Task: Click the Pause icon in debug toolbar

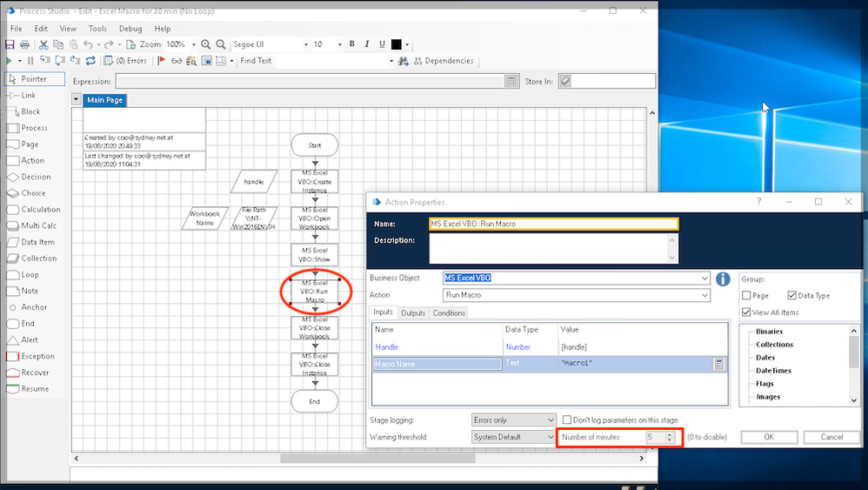Action: 30,60
